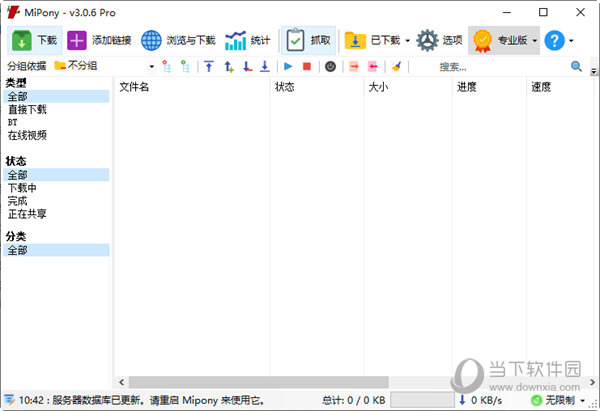
Task: Filter by 直接下载 type
Action: [27, 110]
